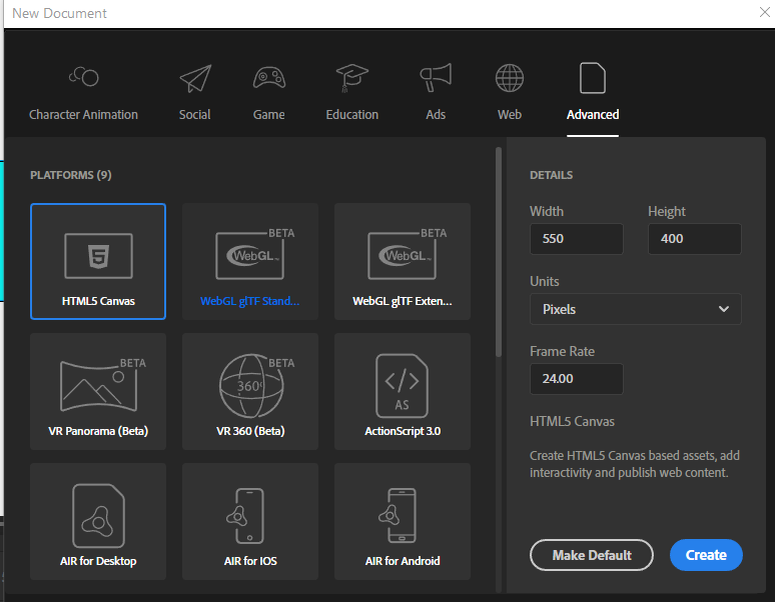Click the platforms list vertical scrollbar
Viewport: 775px width, 602px height.
click(x=499, y=252)
